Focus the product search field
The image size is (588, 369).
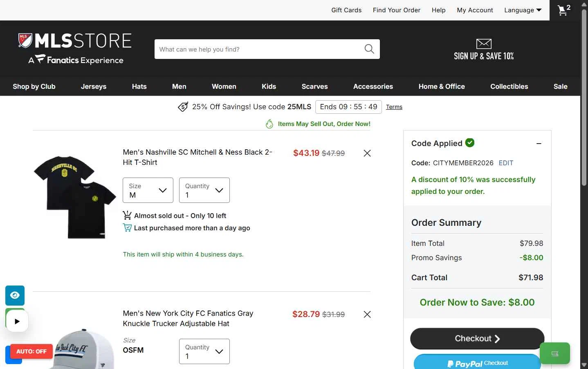[x=259, y=49]
